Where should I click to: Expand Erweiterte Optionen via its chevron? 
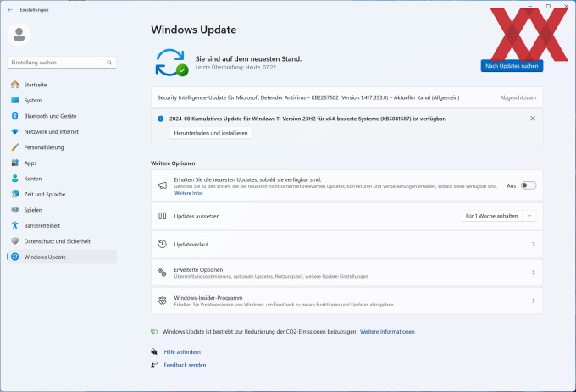[534, 273]
